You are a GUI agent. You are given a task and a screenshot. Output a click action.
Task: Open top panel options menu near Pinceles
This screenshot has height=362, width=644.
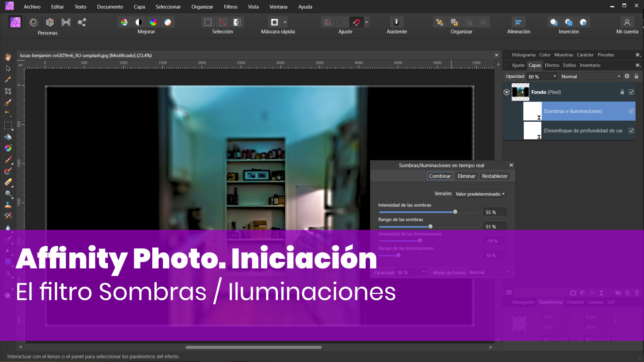click(x=638, y=55)
